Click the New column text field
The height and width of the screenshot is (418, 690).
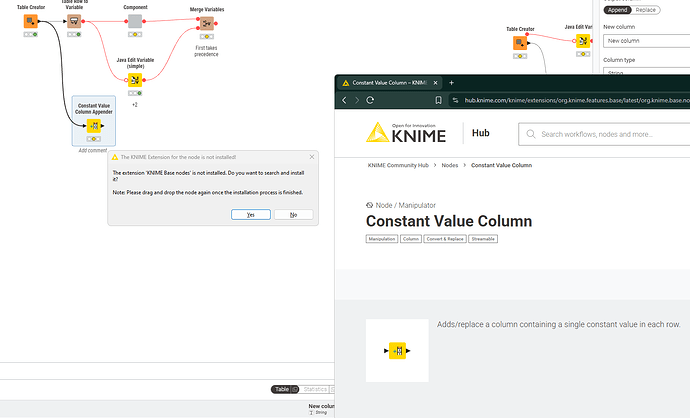coord(645,41)
